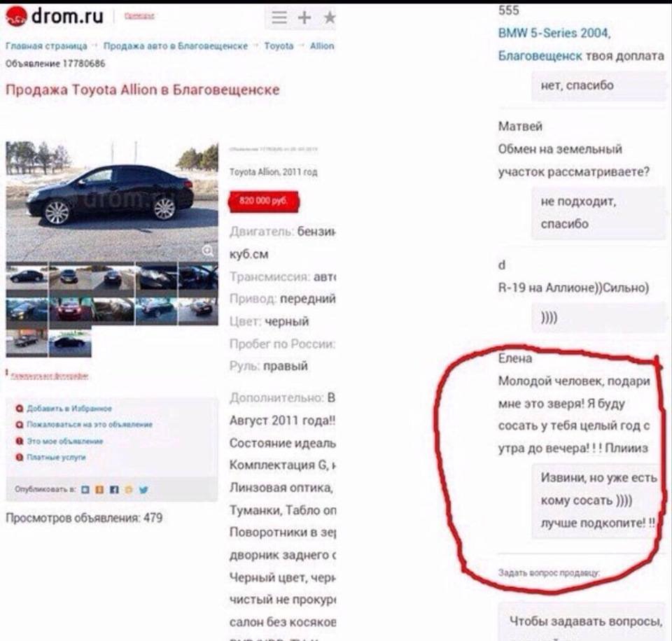
Task: Click Это мое объявление link
Action: pos(64,441)
